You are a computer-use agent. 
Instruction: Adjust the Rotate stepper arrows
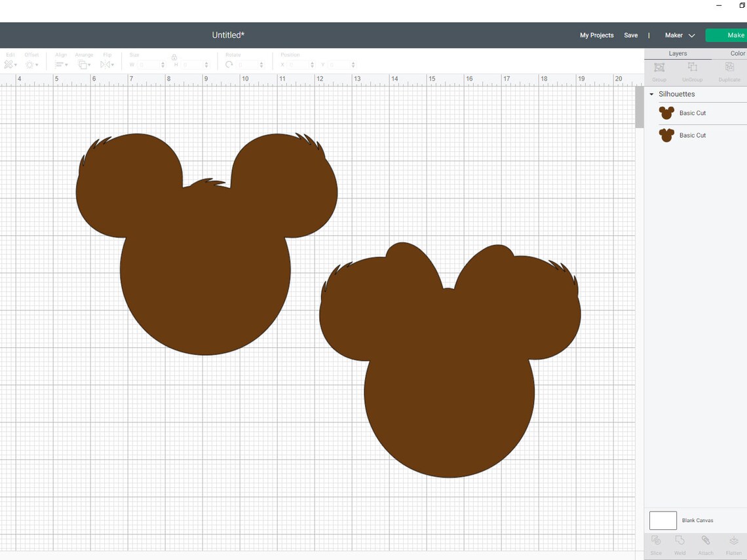tap(261, 65)
